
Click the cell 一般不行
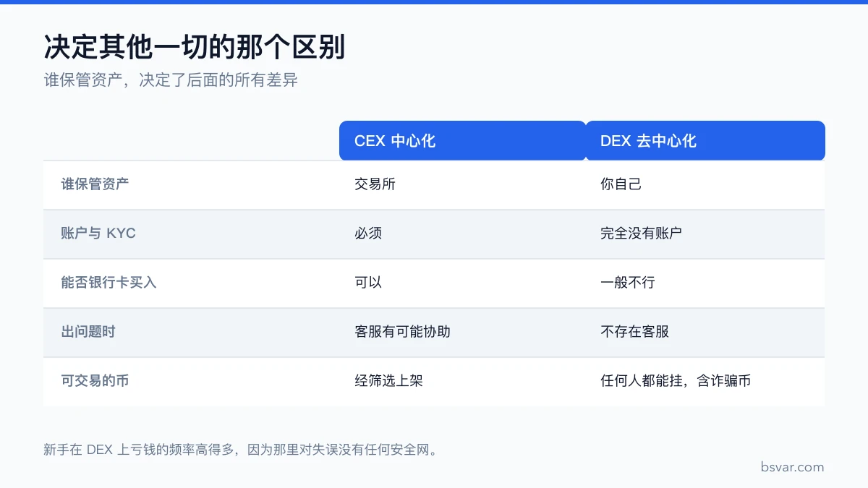pyautogui.click(x=627, y=283)
